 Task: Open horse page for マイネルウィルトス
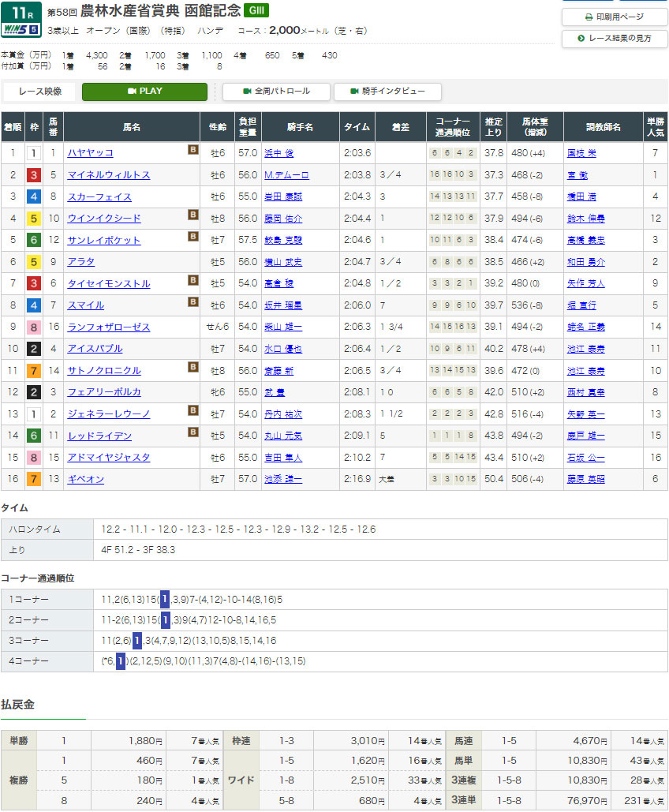pos(109,175)
